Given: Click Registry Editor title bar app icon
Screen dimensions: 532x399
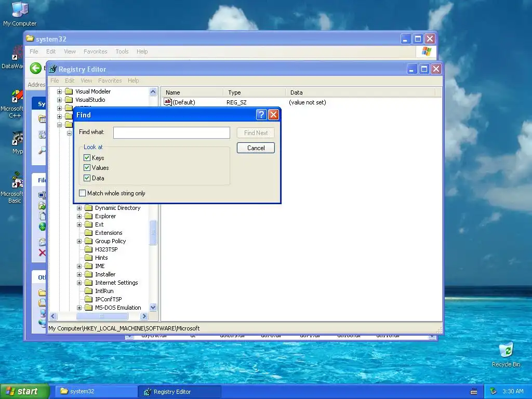Looking at the screenshot, I should [x=52, y=69].
